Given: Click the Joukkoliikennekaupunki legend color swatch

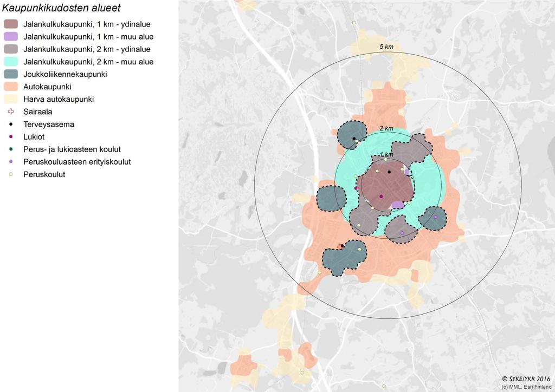Looking at the screenshot, I should click(x=11, y=74).
